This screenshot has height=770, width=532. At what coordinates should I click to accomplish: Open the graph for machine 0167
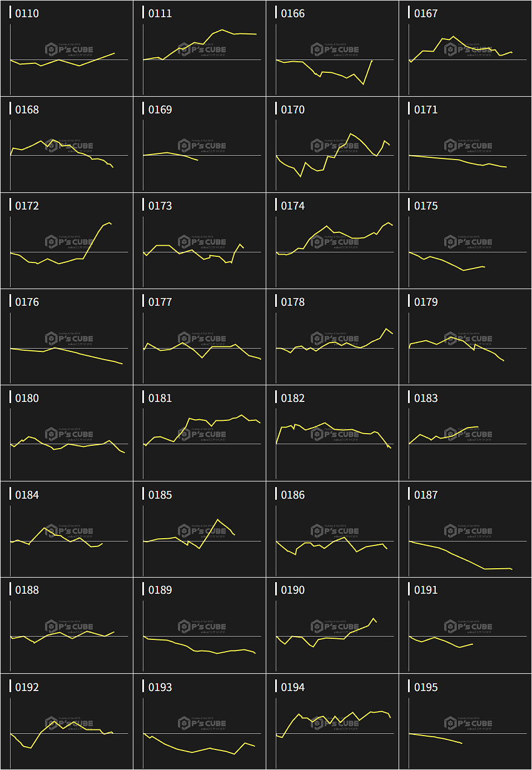coord(465,56)
